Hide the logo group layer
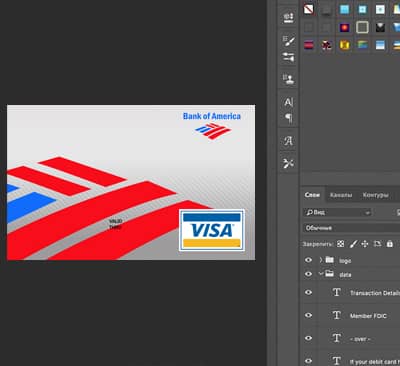Viewport: 400px width, 366px height. pos(309,260)
